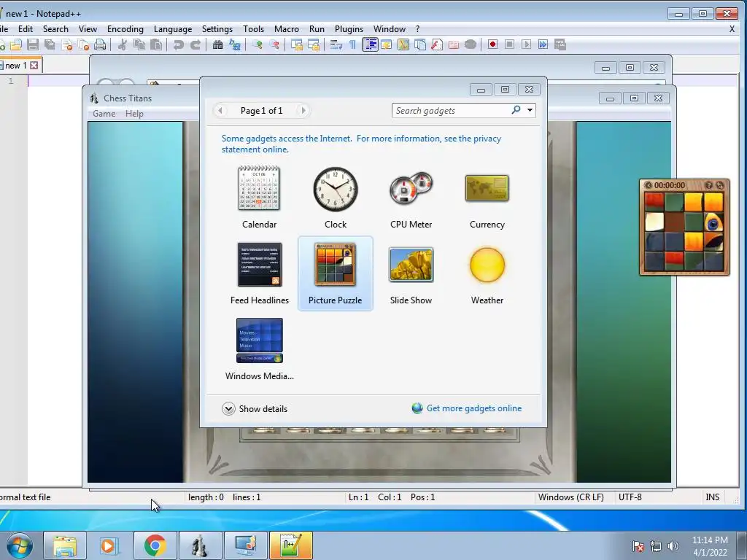Click the Zoom In icon in Notepad++
This screenshot has height=560, width=747.
click(258, 44)
